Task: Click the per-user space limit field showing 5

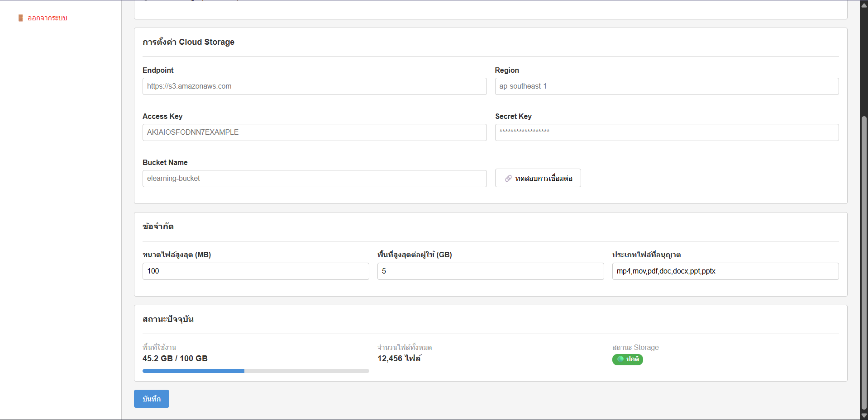Action: coord(490,271)
